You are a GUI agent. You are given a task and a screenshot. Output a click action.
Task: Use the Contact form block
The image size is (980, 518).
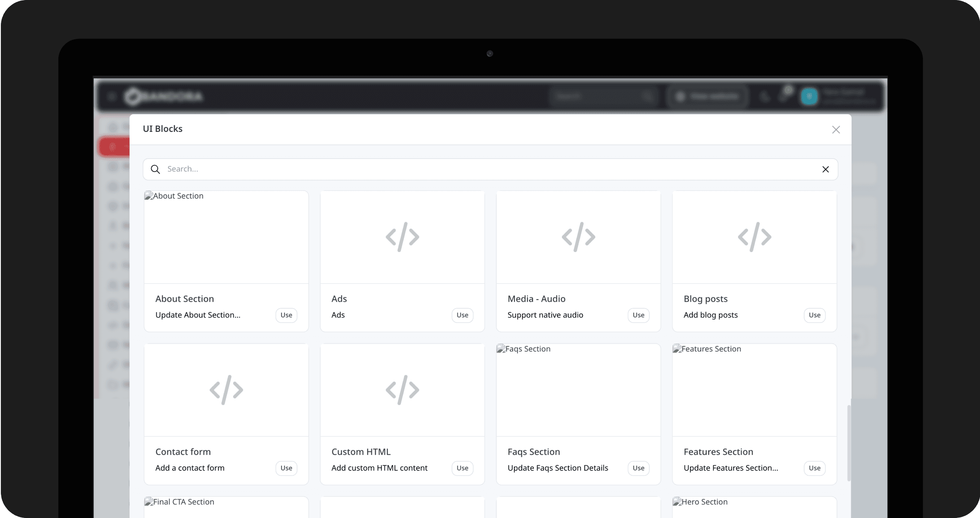tap(286, 468)
